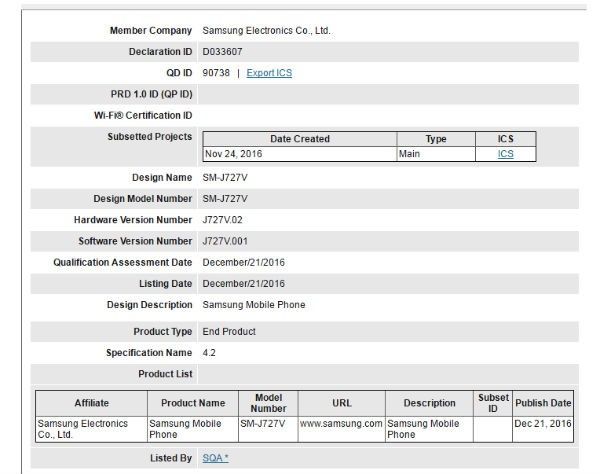The image size is (600, 474).
Task: Select the Date Created column header
Action: [x=300, y=139]
